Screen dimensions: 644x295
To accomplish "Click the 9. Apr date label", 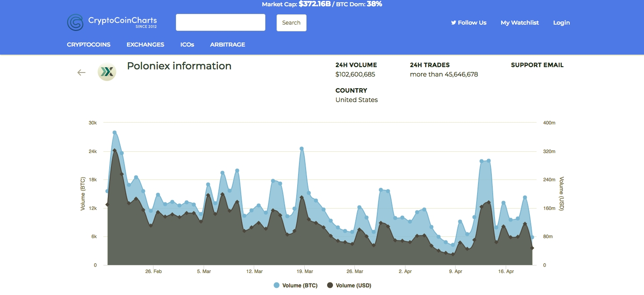I will [x=456, y=271].
